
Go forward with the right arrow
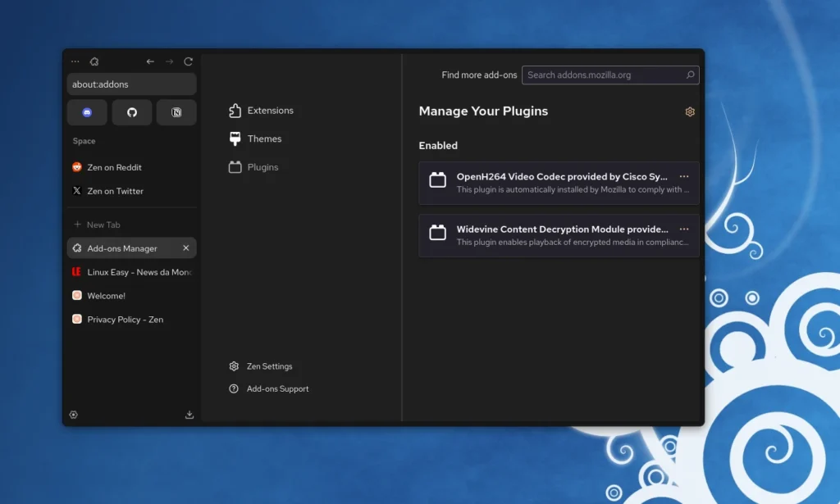click(169, 61)
